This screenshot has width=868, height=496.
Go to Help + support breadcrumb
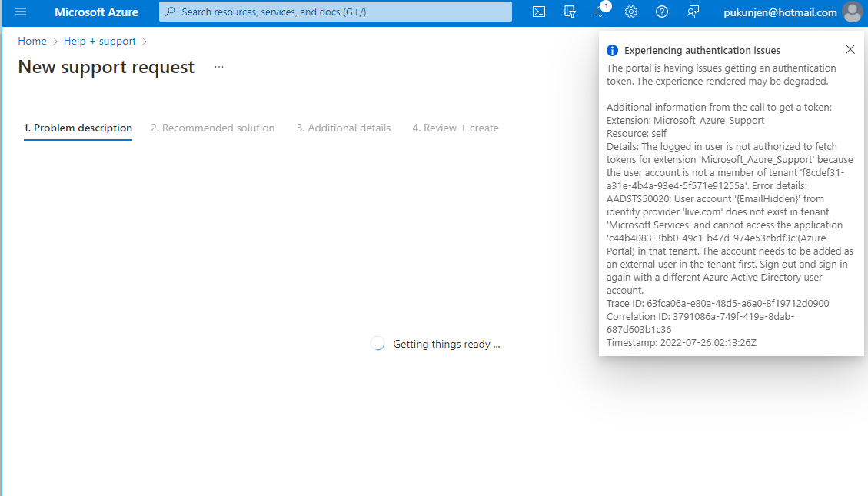click(100, 41)
